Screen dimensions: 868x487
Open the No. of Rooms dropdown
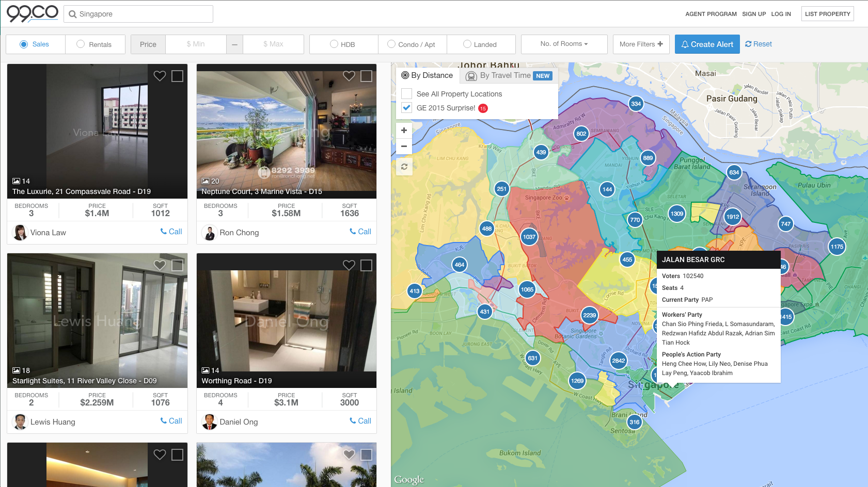tap(564, 44)
